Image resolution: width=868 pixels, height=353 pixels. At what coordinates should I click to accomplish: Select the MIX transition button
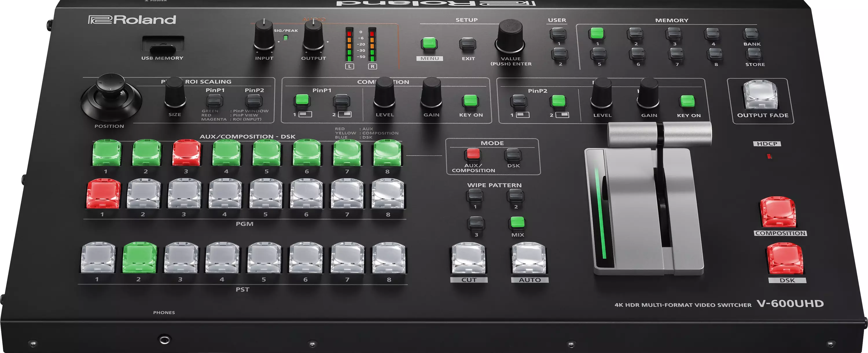[518, 223]
